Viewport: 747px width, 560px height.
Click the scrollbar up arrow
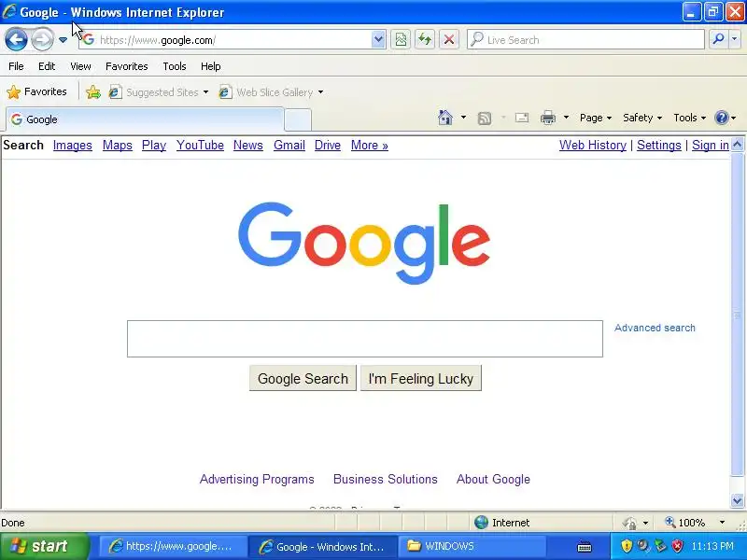[x=737, y=145]
